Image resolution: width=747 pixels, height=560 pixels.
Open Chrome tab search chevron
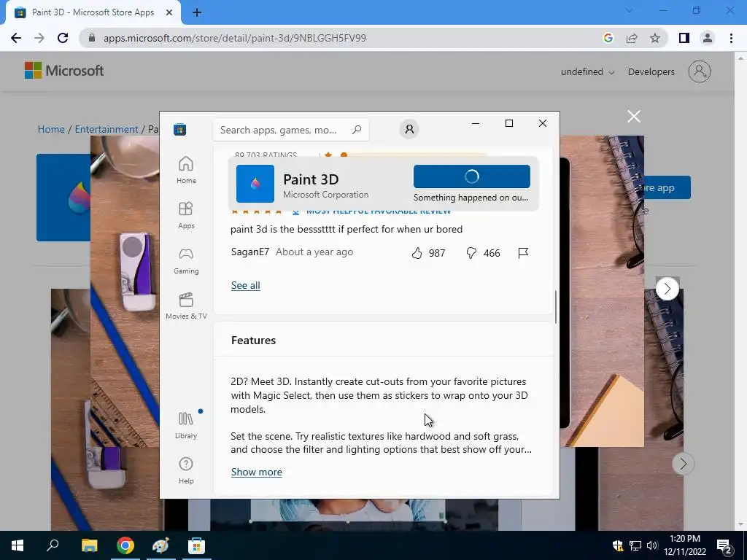pyautogui.click(x=629, y=10)
